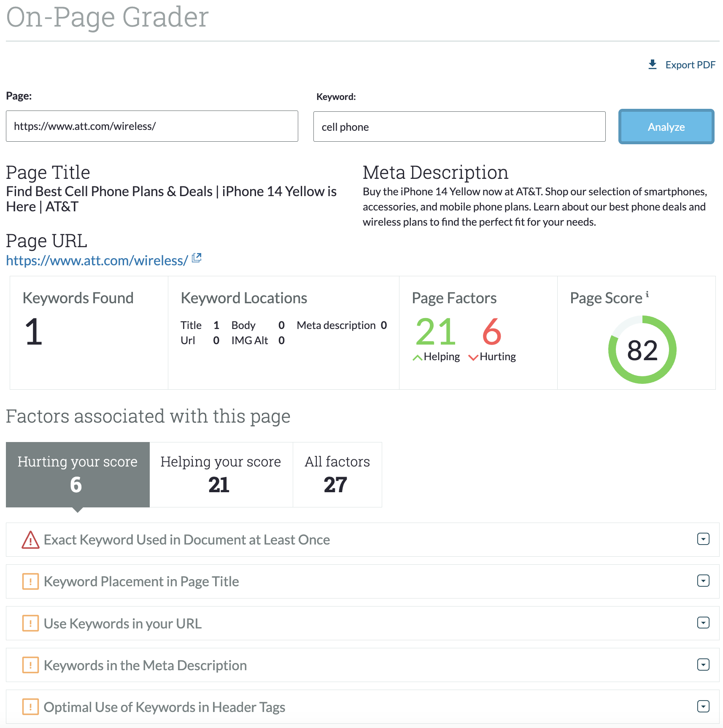
Task: Click the alert icon on Optimal Use of Keywords row
Action: coord(30,707)
